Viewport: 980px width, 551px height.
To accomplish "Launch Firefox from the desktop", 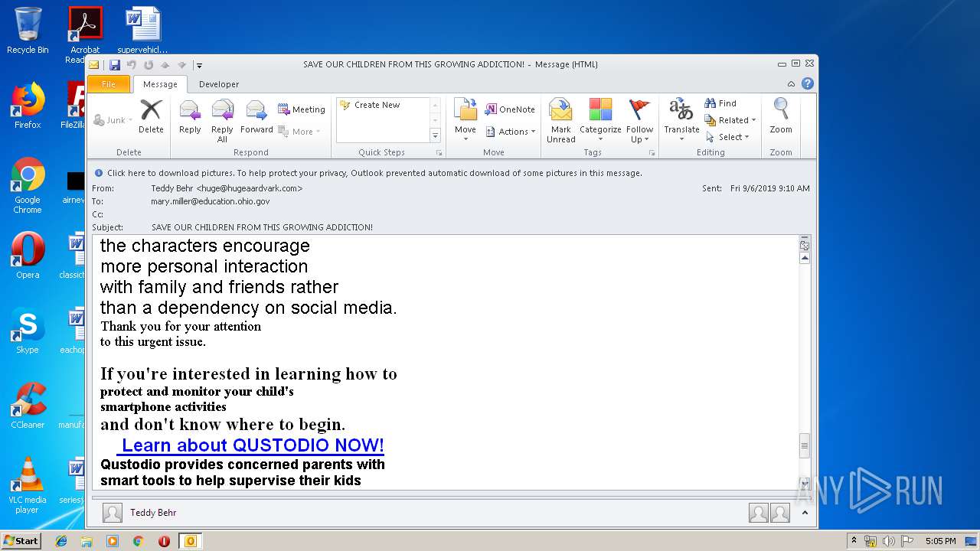I will (x=28, y=106).
